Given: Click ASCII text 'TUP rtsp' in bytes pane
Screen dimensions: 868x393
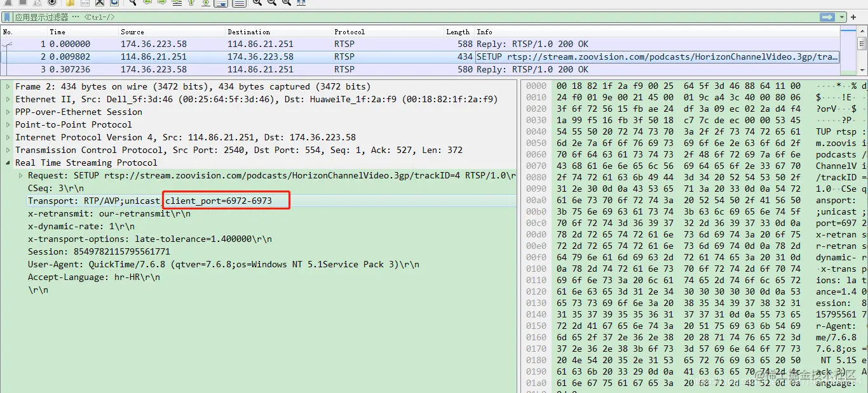Looking at the screenshot, I should [836, 132].
